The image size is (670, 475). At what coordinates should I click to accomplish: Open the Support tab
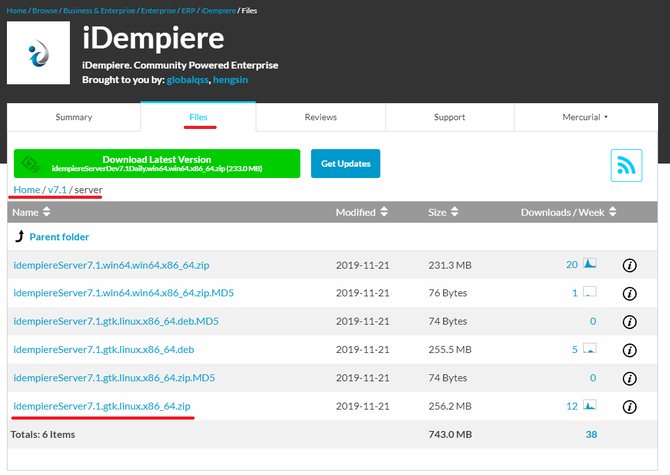pos(450,117)
